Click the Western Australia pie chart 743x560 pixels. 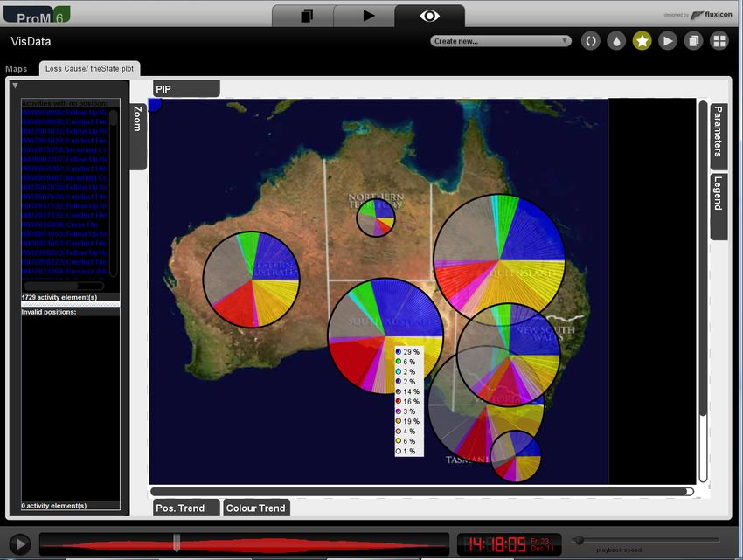pos(251,280)
